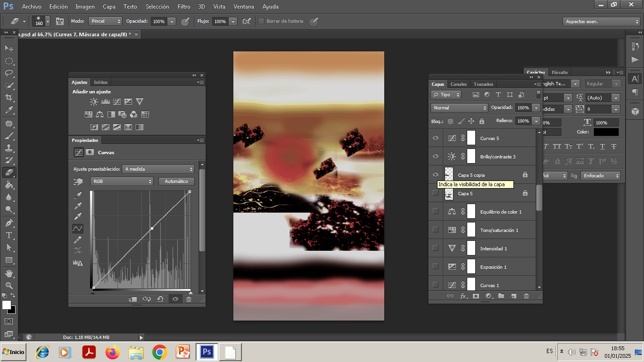644x362 pixels.
Task: Select the Pen tool
Action: (x=9, y=222)
